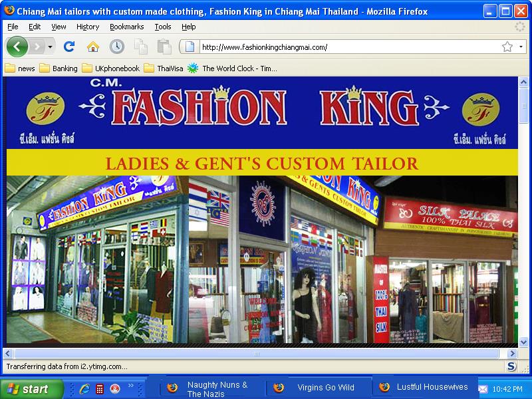This screenshot has width=532, height=399.
Task: Launch the red calculator Quick Launch icon
Action: tap(100, 389)
